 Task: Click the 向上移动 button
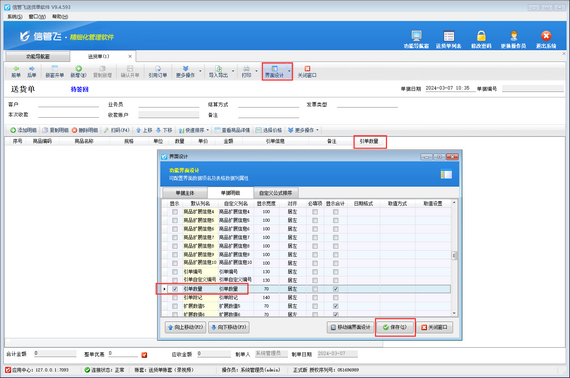[x=185, y=327]
